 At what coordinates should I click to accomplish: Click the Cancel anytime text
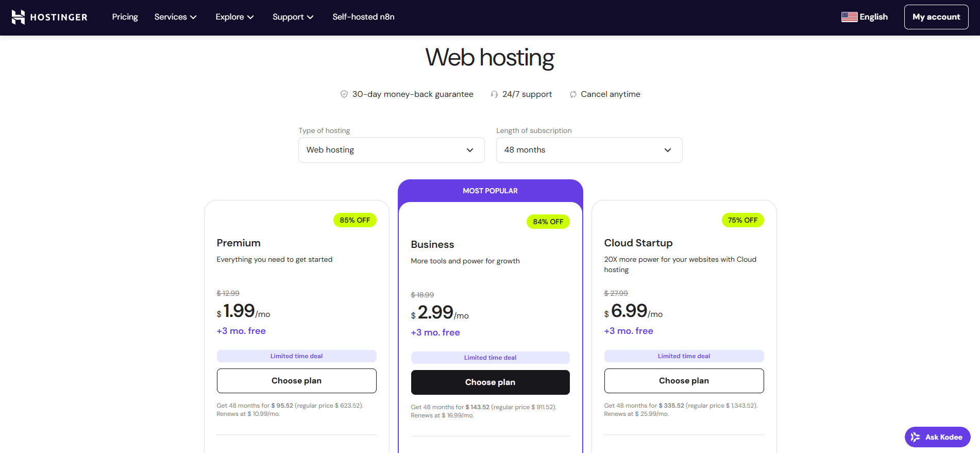tap(611, 94)
